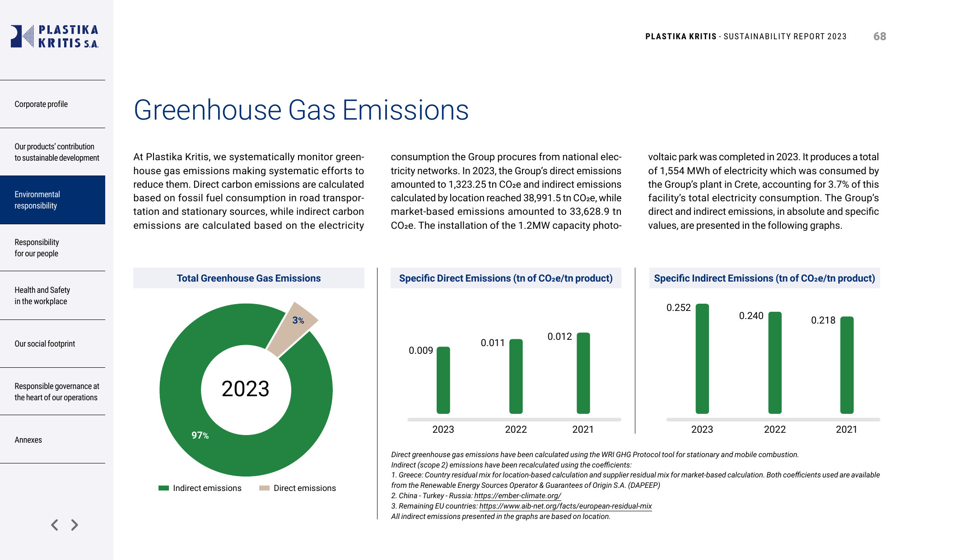Click page number 68 in header
This screenshot has height=560, width=960.
tap(880, 36)
